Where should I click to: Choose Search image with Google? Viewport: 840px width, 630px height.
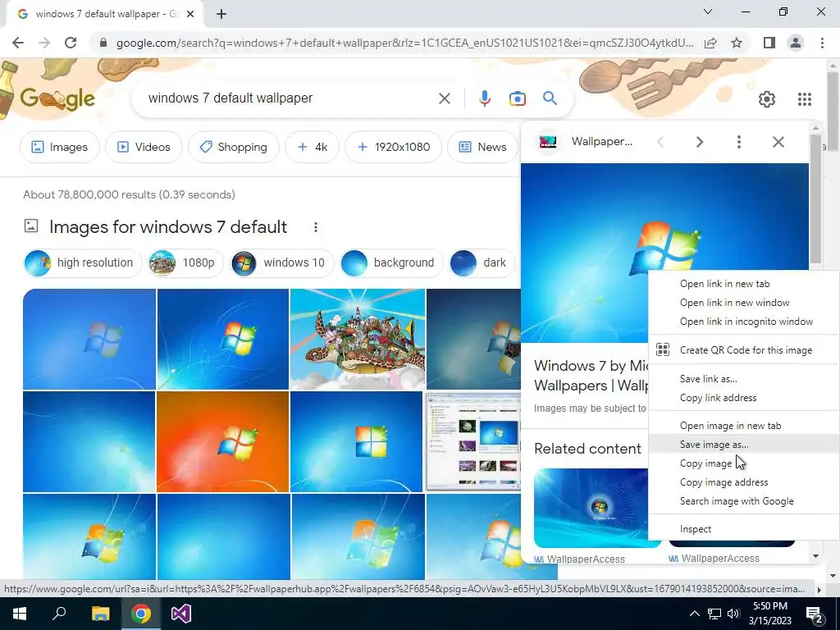tap(743, 501)
